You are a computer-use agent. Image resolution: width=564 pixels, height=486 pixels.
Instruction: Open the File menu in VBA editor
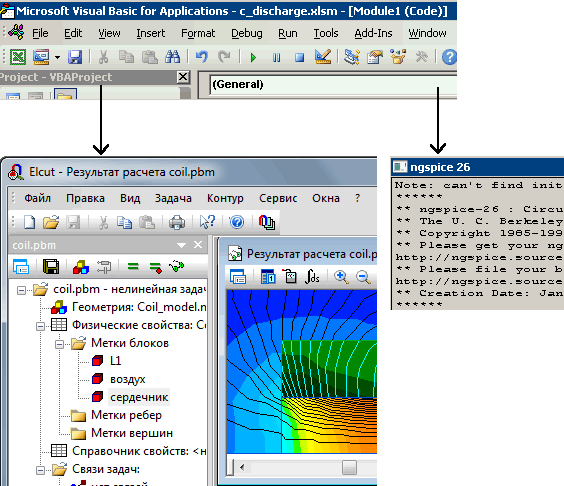[40, 33]
